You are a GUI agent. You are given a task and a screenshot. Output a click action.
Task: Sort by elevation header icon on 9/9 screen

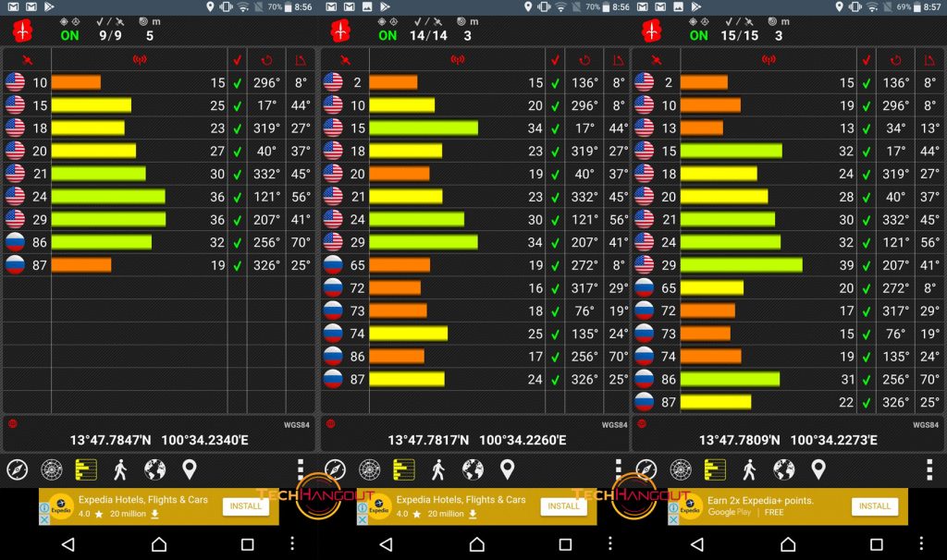click(301, 60)
